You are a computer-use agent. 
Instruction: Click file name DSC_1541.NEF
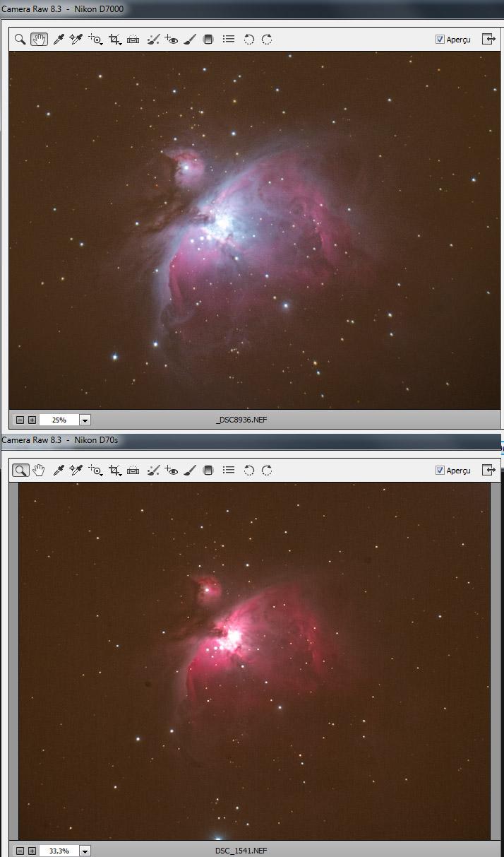click(x=241, y=851)
